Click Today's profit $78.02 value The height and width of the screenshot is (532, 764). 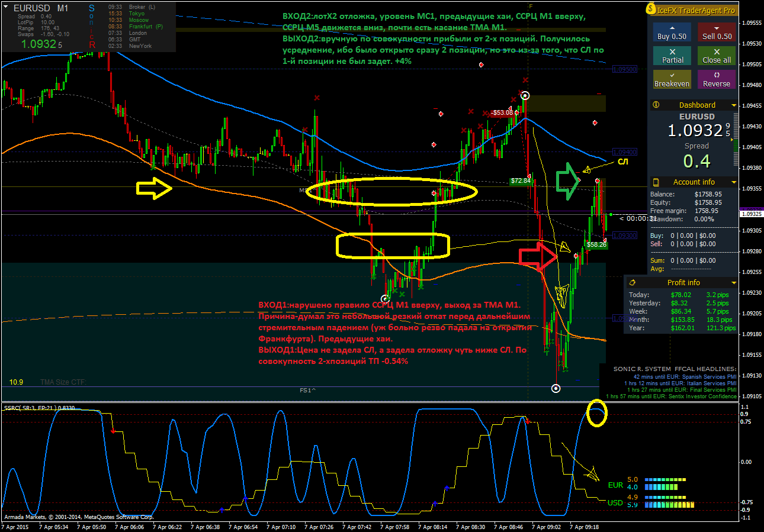680,295
